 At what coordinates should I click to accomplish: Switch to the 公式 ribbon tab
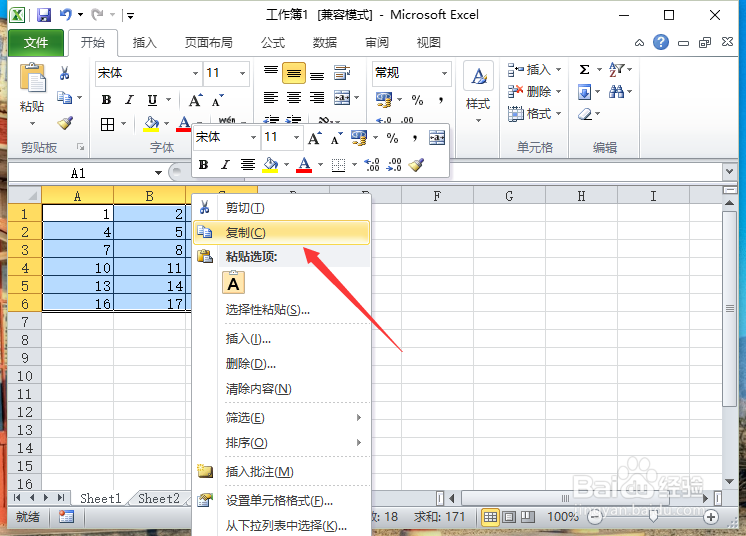[x=273, y=43]
